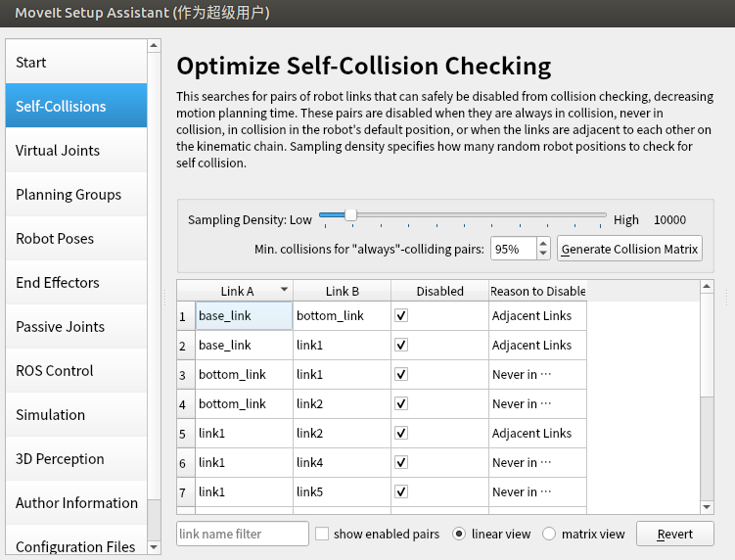This screenshot has height=560, width=735.
Task: Toggle Disabled checkbox for link1 and link4
Action: [401, 462]
